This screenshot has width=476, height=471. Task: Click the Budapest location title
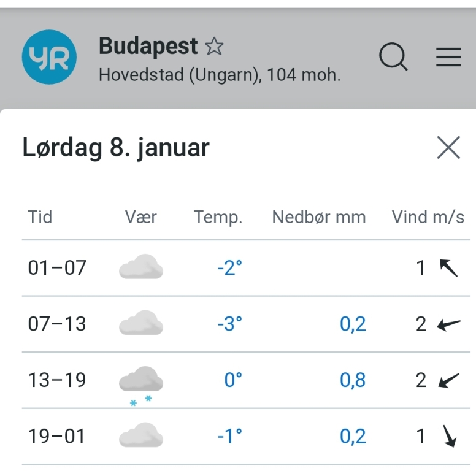[148, 46]
